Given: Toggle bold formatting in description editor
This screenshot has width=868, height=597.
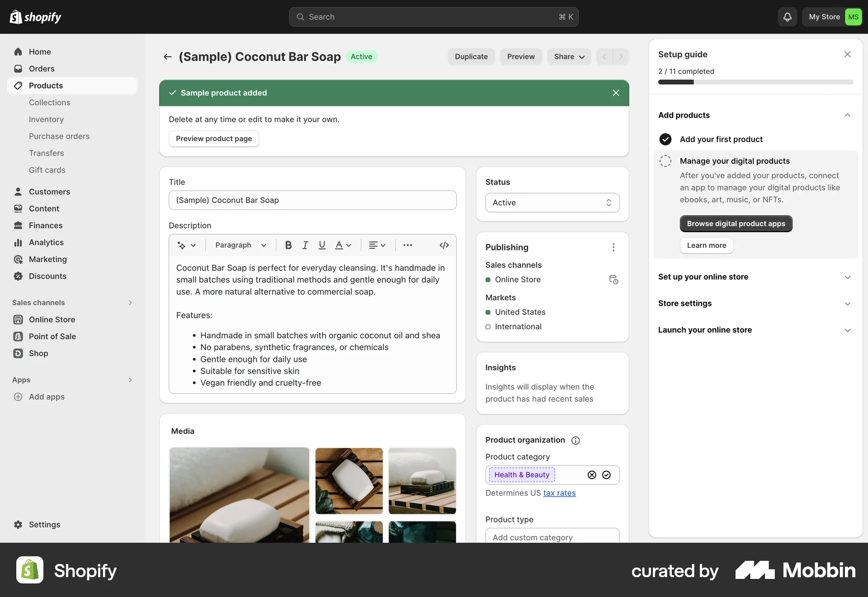Looking at the screenshot, I should (288, 245).
